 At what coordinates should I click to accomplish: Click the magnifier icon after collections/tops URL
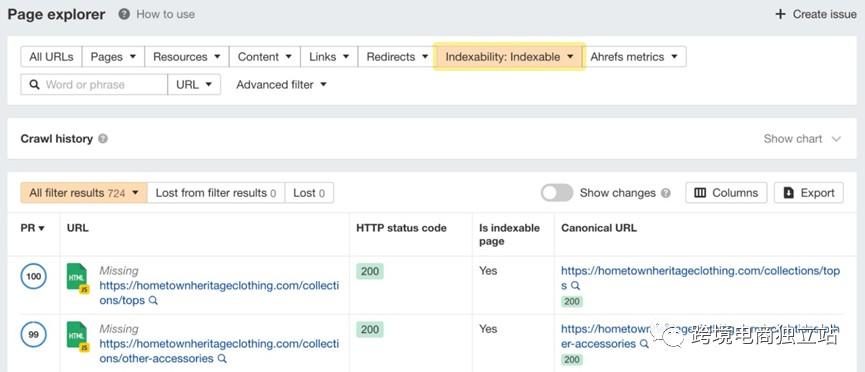153,301
